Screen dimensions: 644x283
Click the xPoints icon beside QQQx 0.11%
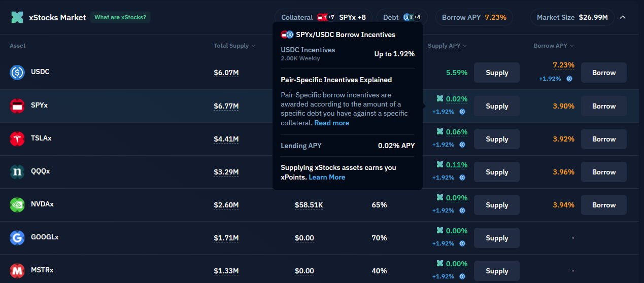[x=440, y=165]
